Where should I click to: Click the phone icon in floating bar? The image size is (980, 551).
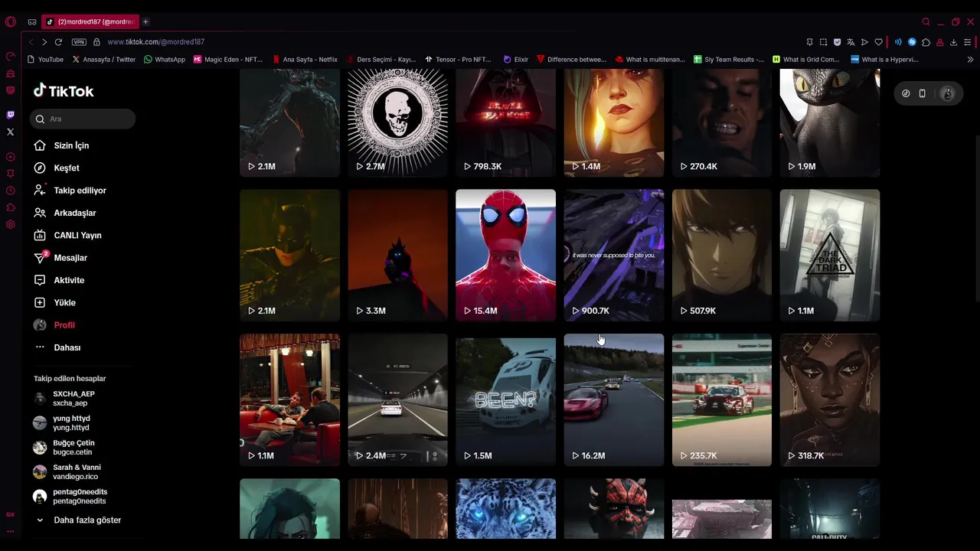(922, 93)
